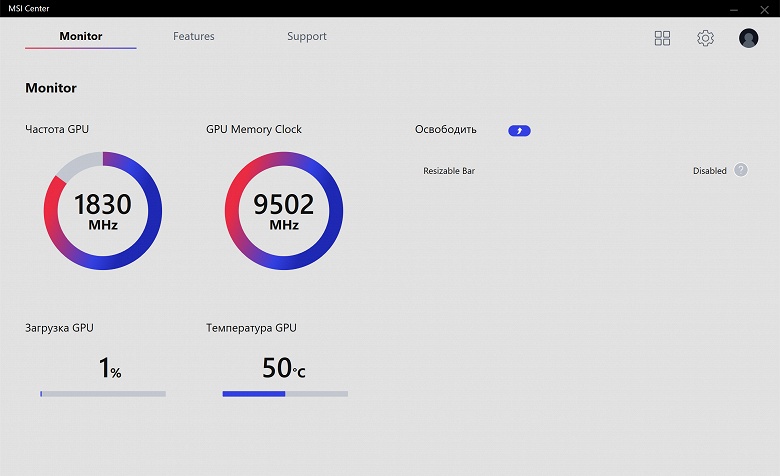Click the 1830 MHz GPU frequency gauge
780x476 pixels.
103,211
